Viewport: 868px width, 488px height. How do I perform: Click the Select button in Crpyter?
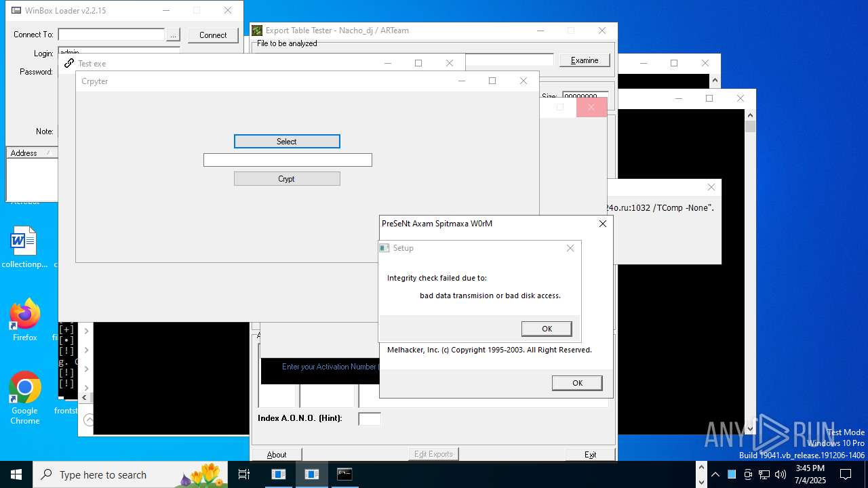[x=287, y=142]
